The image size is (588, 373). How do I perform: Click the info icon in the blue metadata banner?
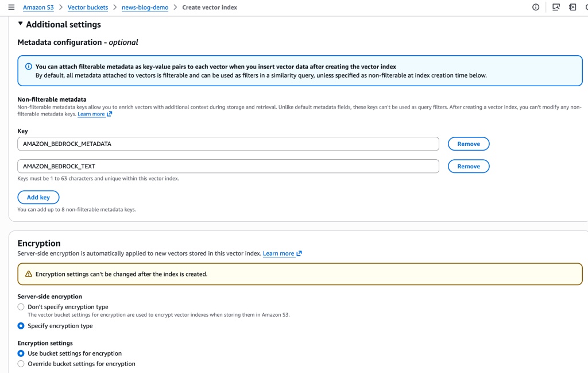point(29,67)
